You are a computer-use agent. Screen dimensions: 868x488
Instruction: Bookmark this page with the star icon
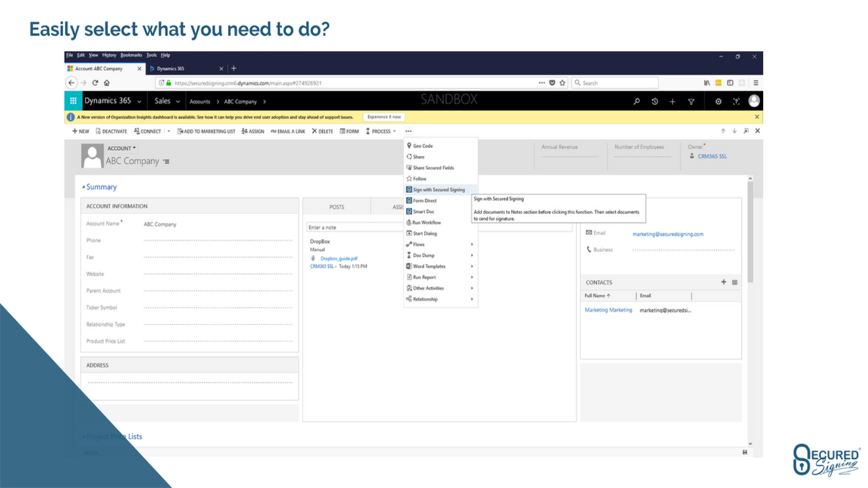pos(562,83)
